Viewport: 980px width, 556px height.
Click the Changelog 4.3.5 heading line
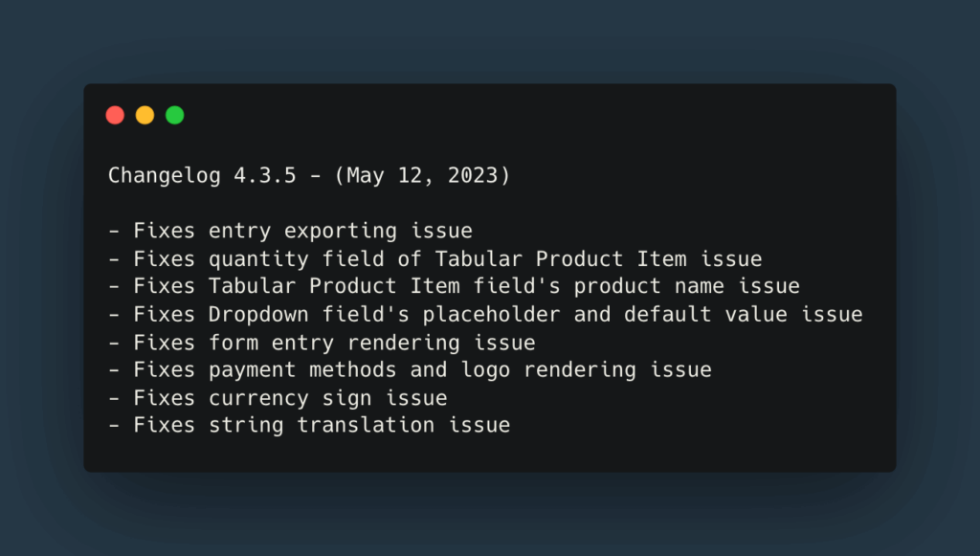(x=309, y=175)
